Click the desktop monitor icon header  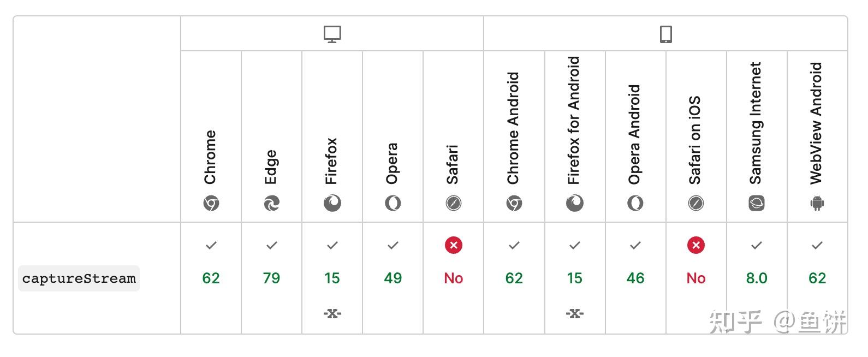pos(332,34)
